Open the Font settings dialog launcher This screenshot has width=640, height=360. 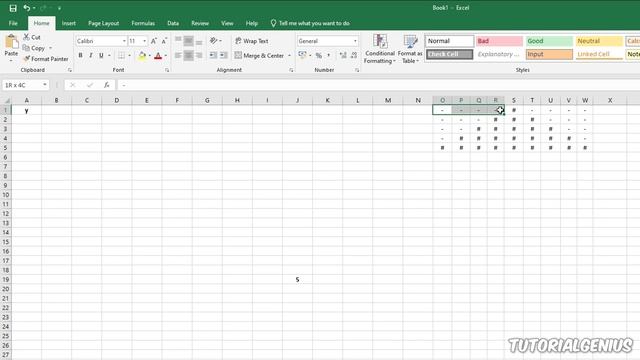coord(167,70)
